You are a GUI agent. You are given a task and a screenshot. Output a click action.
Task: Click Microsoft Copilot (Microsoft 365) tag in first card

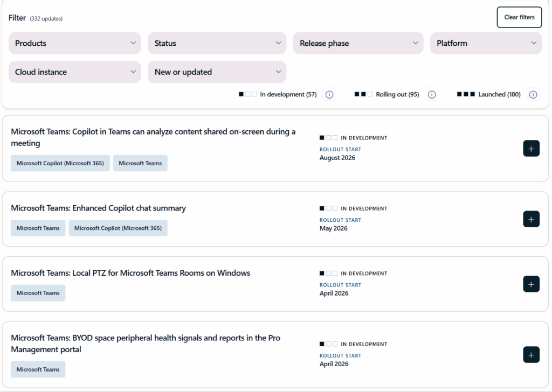(60, 163)
